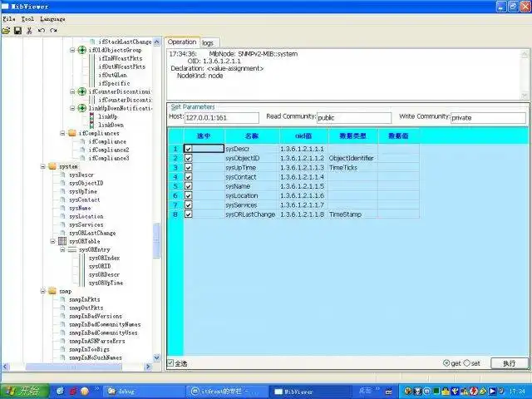Click the TimeTicks data type cell
532x399 pixels.
352,167
